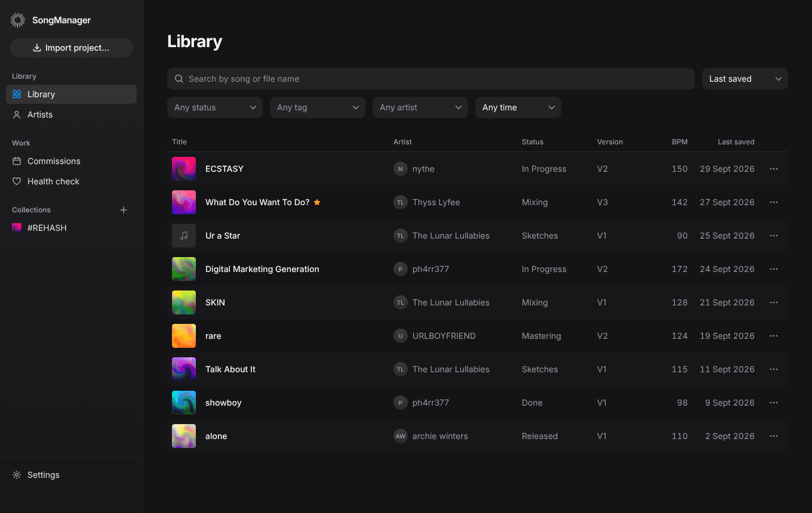Click the Talk About It song title
812x513 pixels.
[x=230, y=369]
